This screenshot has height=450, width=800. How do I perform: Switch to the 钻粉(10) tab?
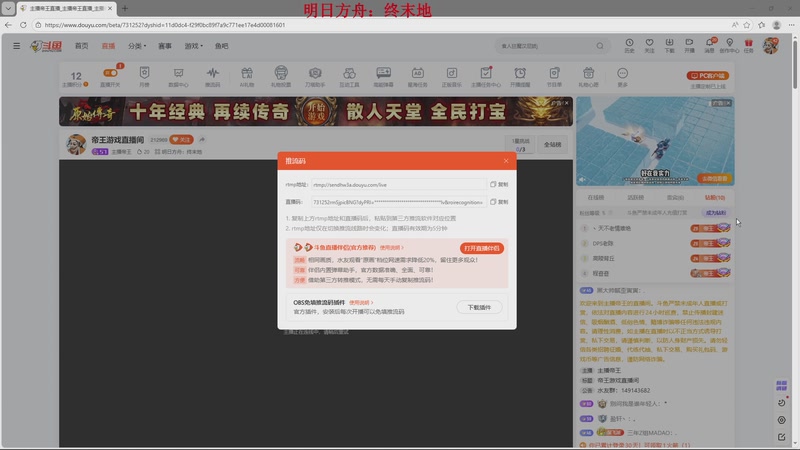[715, 197]
